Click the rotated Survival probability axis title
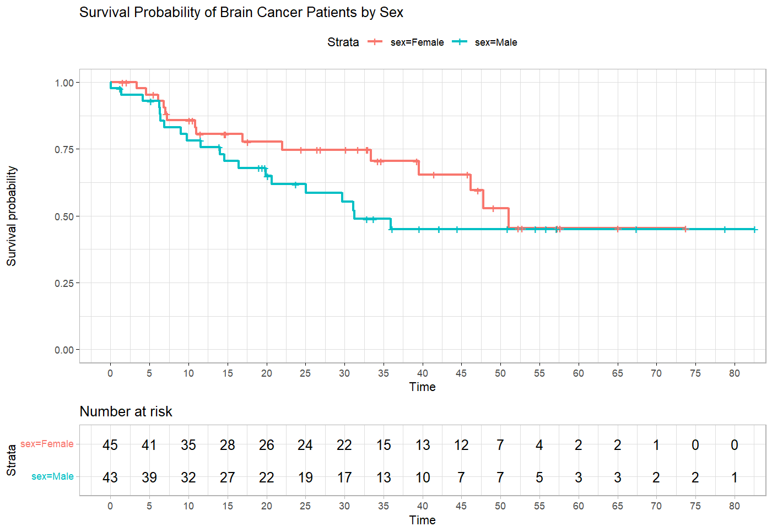 [12, 216]
